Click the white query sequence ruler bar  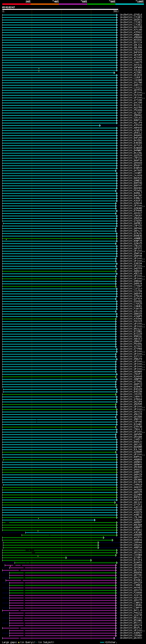pyautogui.click(x=60, y=10)
